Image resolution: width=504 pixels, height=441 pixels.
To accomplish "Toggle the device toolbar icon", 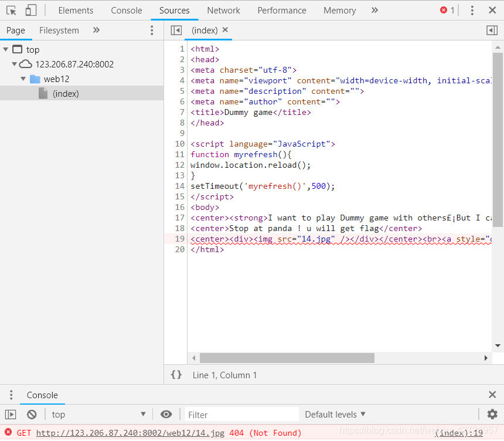I will pos(31,11).
